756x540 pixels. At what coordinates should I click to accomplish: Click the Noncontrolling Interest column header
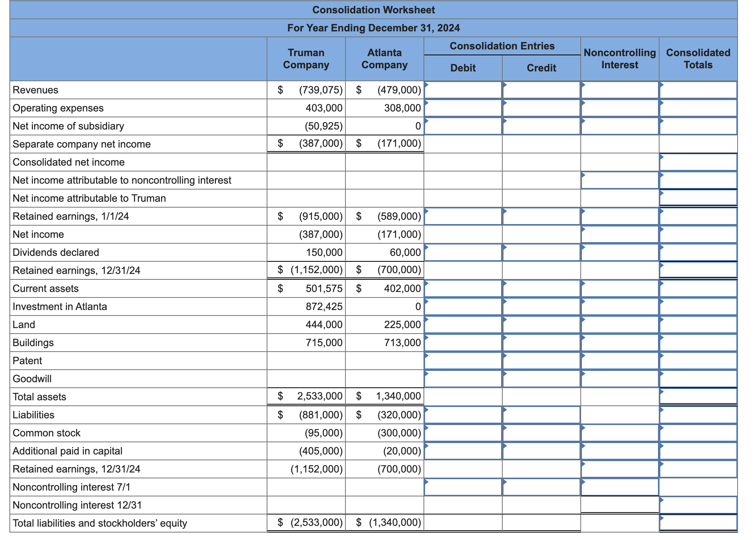pos(620,58)
